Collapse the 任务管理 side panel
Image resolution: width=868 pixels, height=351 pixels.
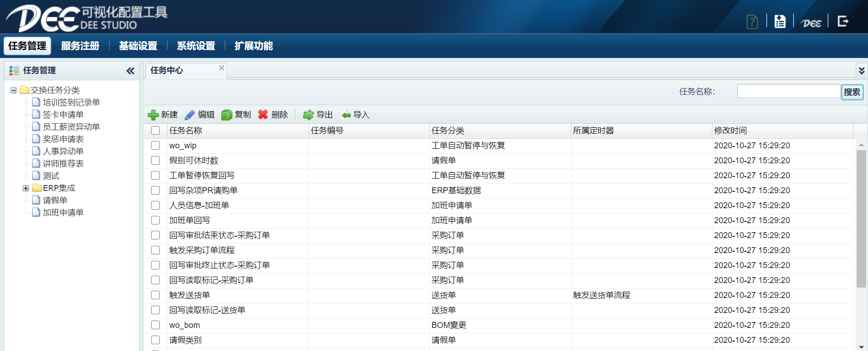click(130, 71)
